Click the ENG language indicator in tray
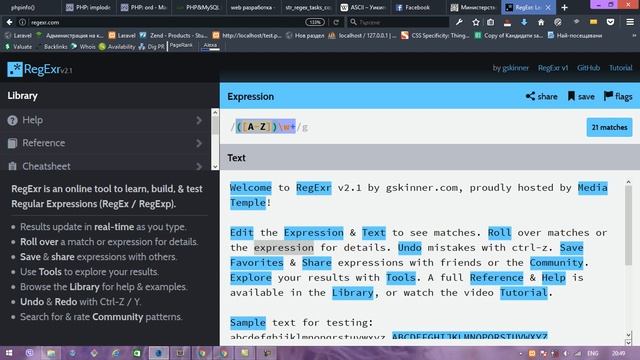 593,353
